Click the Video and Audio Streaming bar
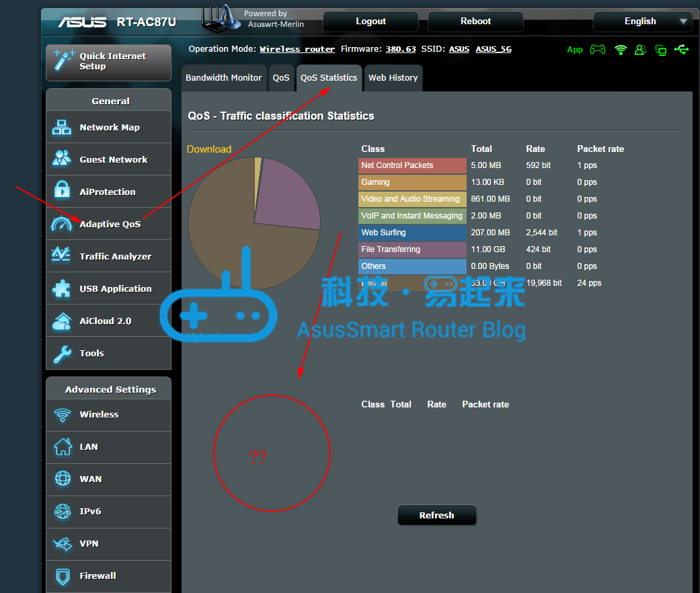The image size is (700, 593). [x=412, y=199]
